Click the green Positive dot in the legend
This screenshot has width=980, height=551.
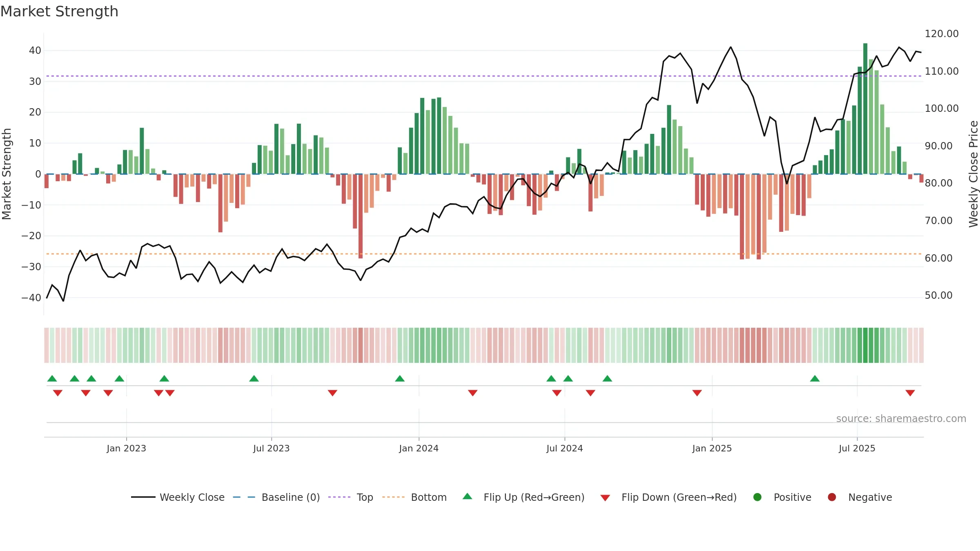pyautogui.click(x=757, y=497)
